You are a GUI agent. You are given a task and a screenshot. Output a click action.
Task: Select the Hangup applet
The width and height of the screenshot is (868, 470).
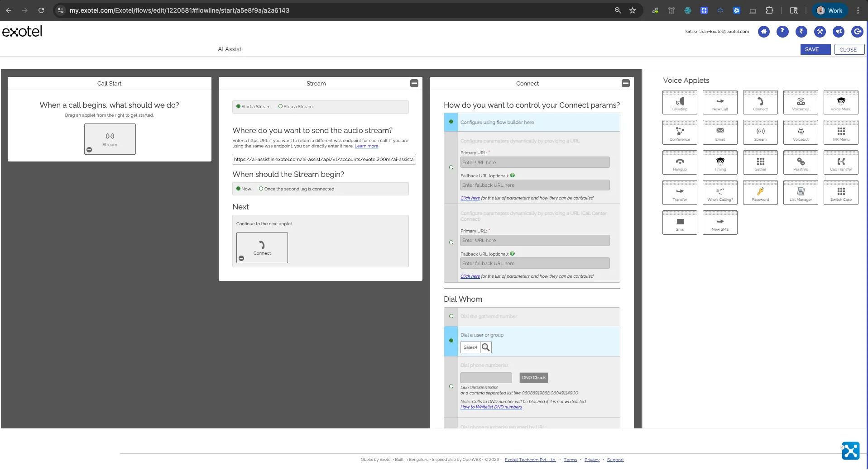coord(680,162)
